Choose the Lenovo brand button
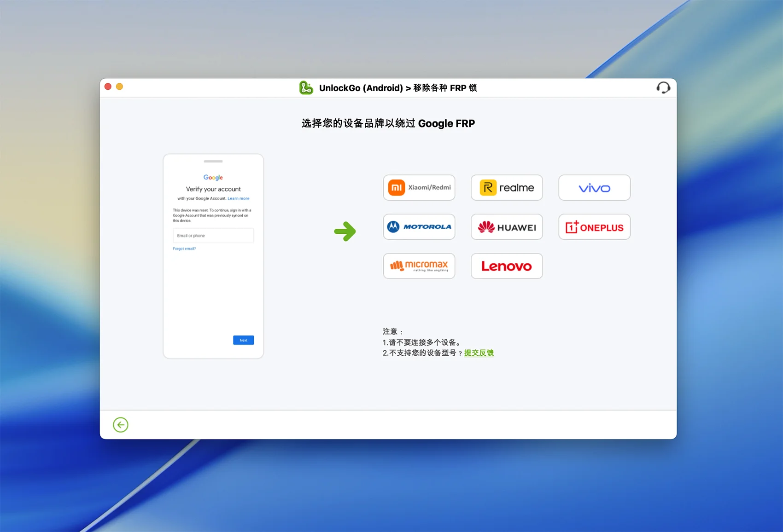Image resolution: width=783 pixels, height=532 pixels. [507, 266]
